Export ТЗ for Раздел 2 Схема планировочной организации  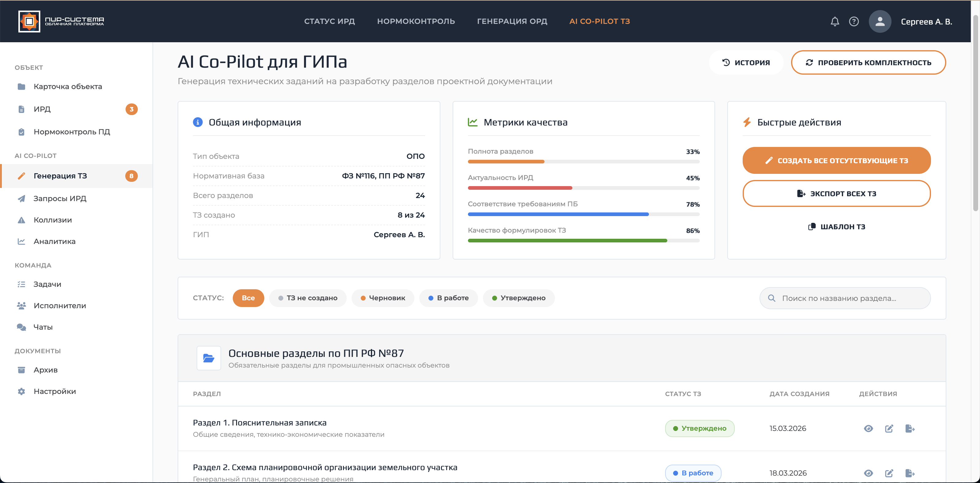tap(910, 473)
